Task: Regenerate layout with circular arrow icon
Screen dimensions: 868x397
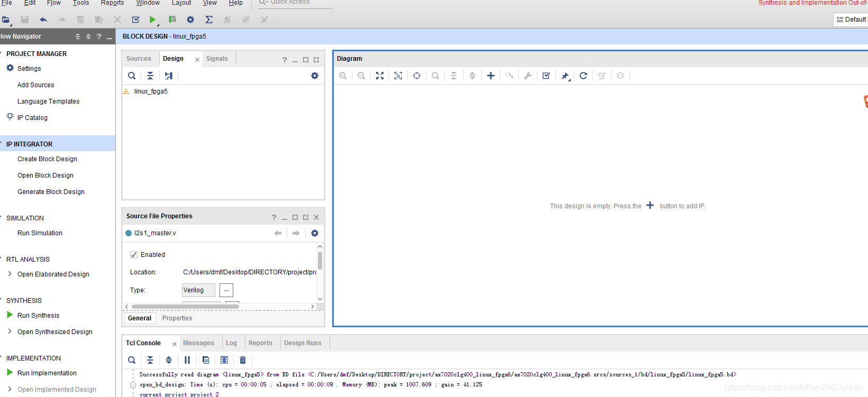Action: point(583,76)
